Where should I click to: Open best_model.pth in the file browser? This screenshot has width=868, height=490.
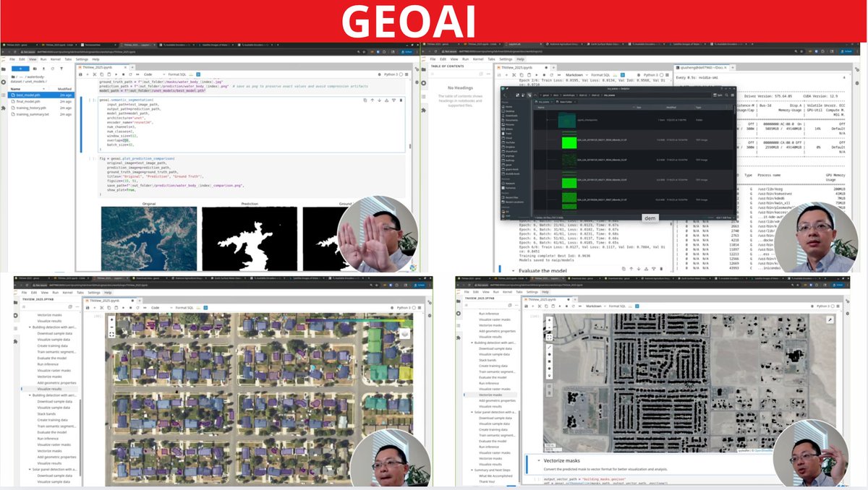pos(41,95)
